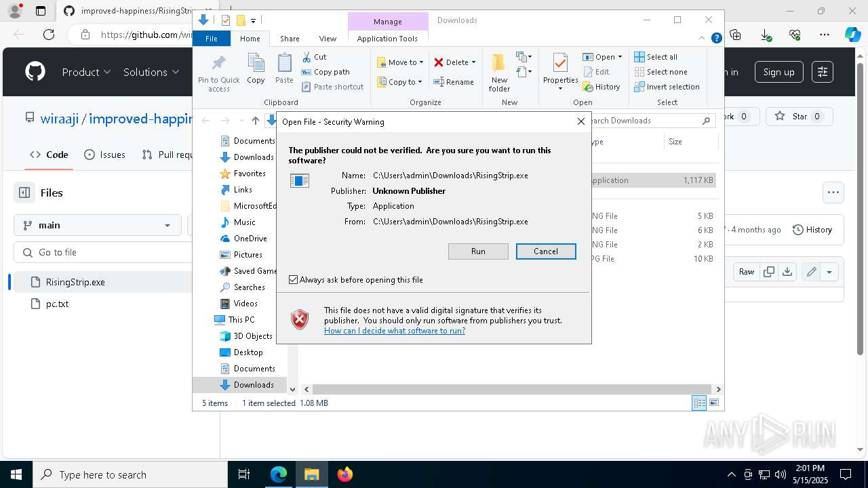Select Cut in the Clipboard group

(x=315, y=57)
